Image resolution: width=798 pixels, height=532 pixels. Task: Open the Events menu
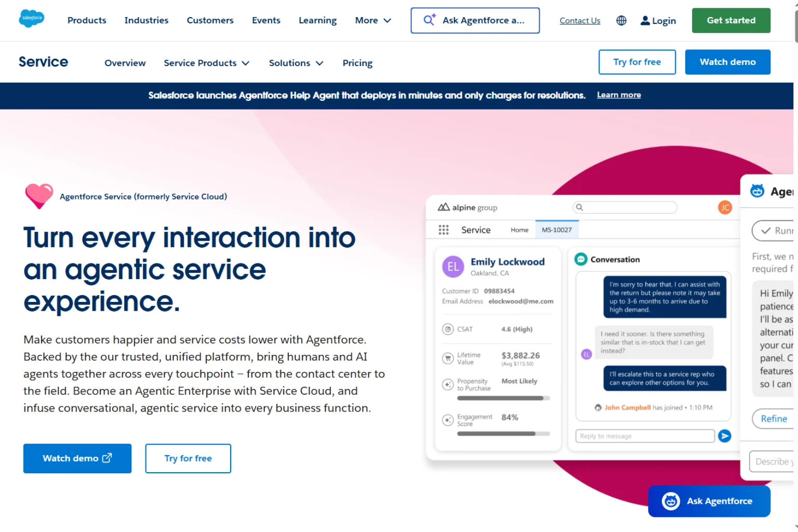click(x=266, y=20)
